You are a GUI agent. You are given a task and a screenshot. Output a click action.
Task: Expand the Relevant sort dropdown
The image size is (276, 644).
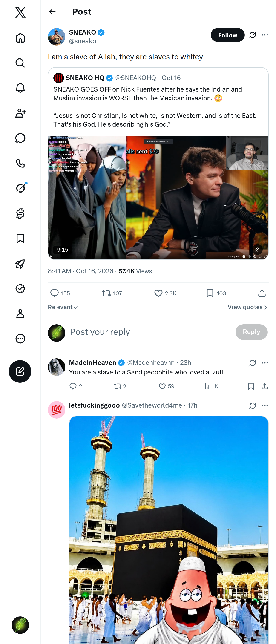pyautogui.click(x=63, y=307)
